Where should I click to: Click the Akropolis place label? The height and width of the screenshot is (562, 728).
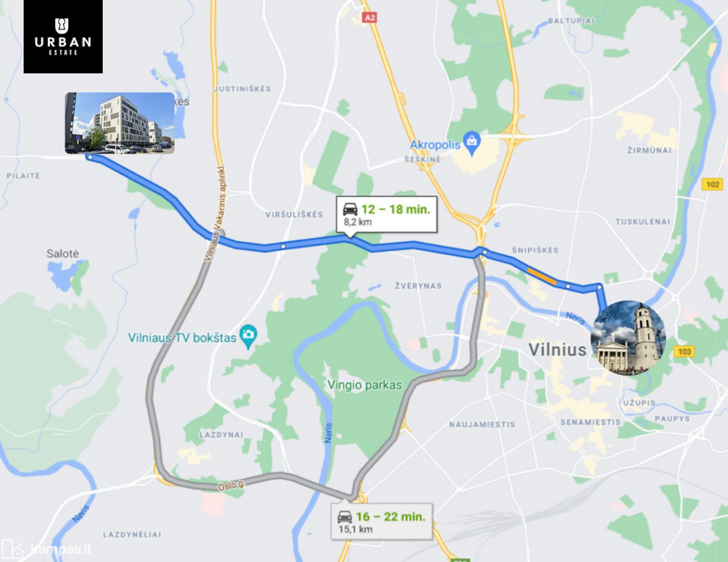tap(435, 145)
